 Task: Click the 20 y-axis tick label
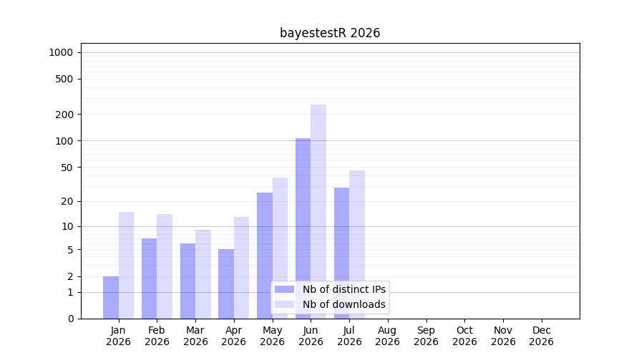[x=67, y=201]
